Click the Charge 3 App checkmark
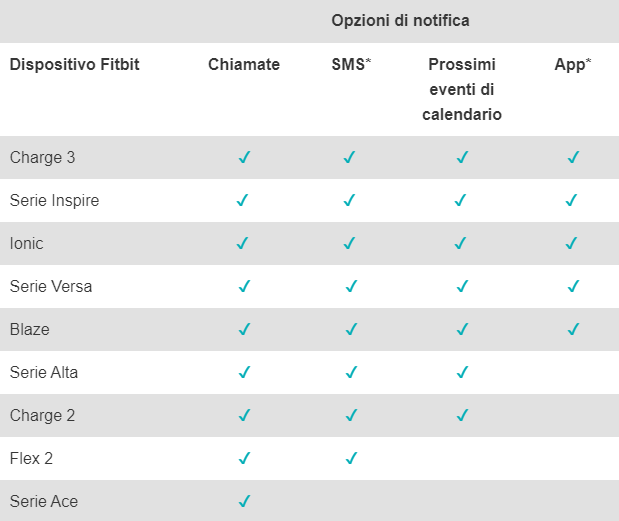 (x=573, y=157)
